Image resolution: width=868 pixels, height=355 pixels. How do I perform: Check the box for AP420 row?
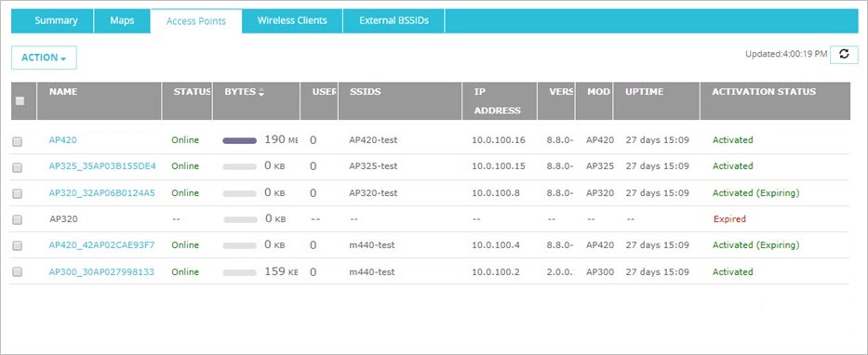[17, 141]
